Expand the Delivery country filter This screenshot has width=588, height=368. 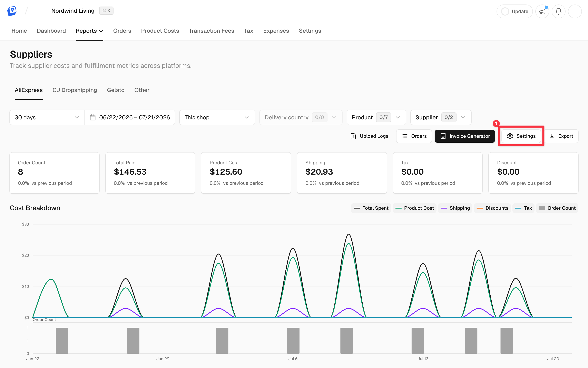click(301, 117)
